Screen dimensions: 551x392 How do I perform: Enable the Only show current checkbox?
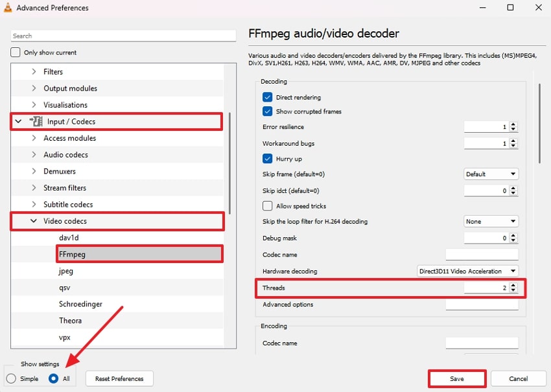pos(16,52)
